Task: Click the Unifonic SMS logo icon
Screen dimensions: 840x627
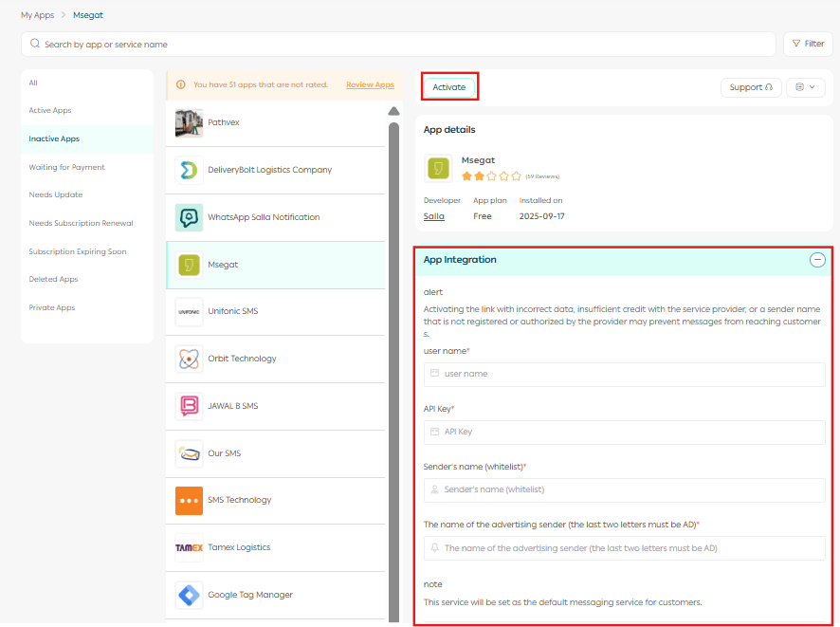Action: click(189, 311)
